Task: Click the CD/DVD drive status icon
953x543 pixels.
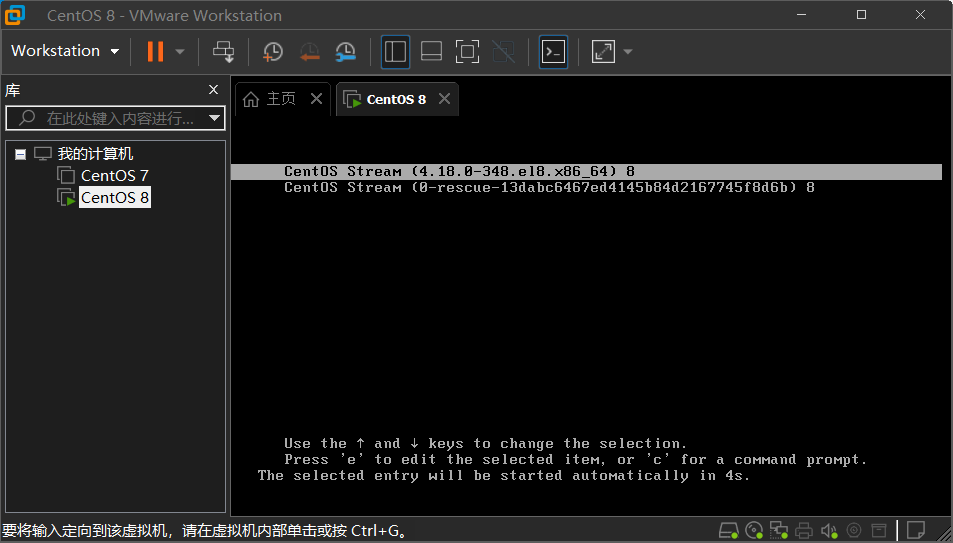Action: coord(754,530)
